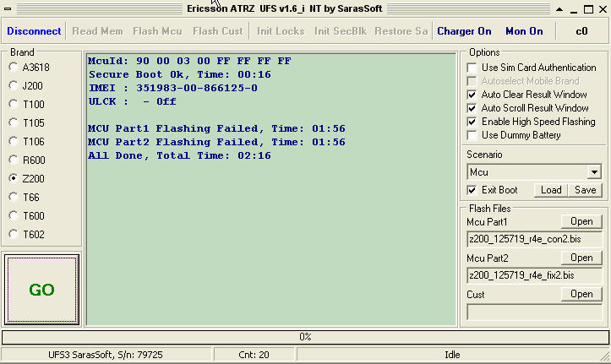Click the All Done Total Time line

pyautogui.click(x=179, y=155)
